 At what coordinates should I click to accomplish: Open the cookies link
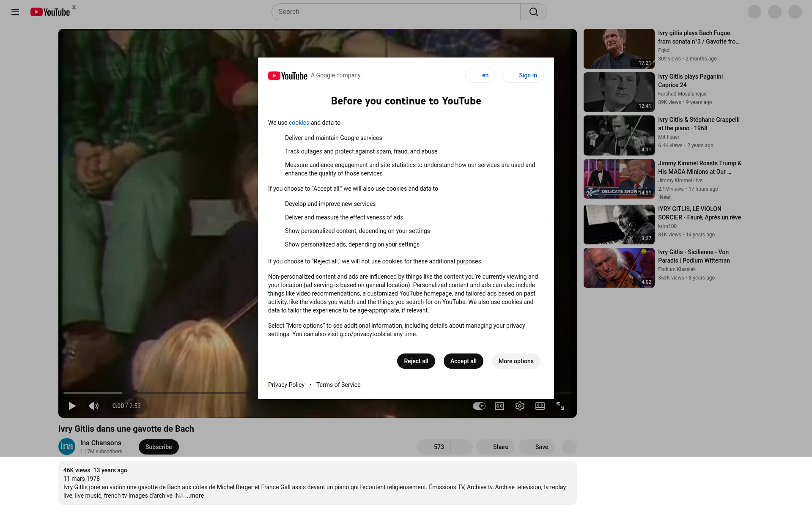click(299, 123)
